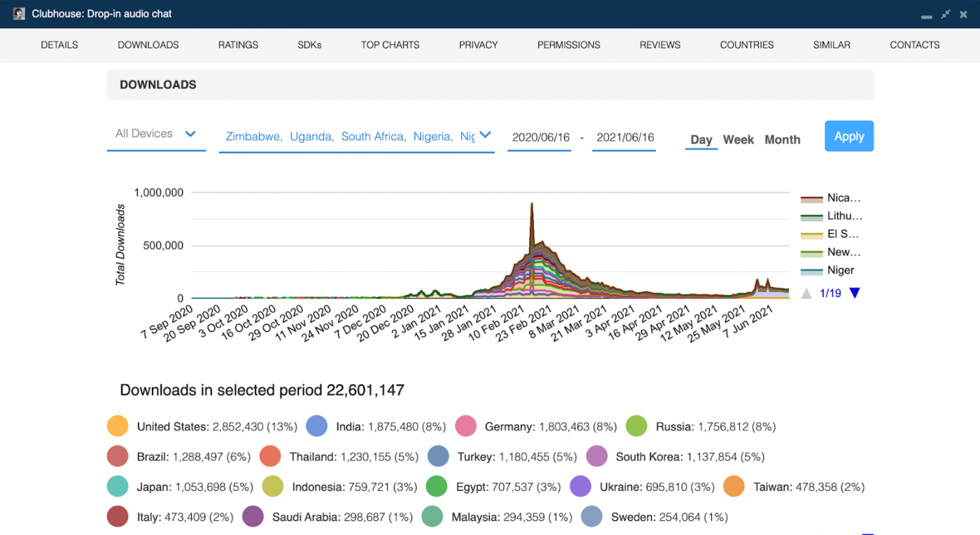
Task: Click the United States orange color dot
Action: tap(118, 426)
